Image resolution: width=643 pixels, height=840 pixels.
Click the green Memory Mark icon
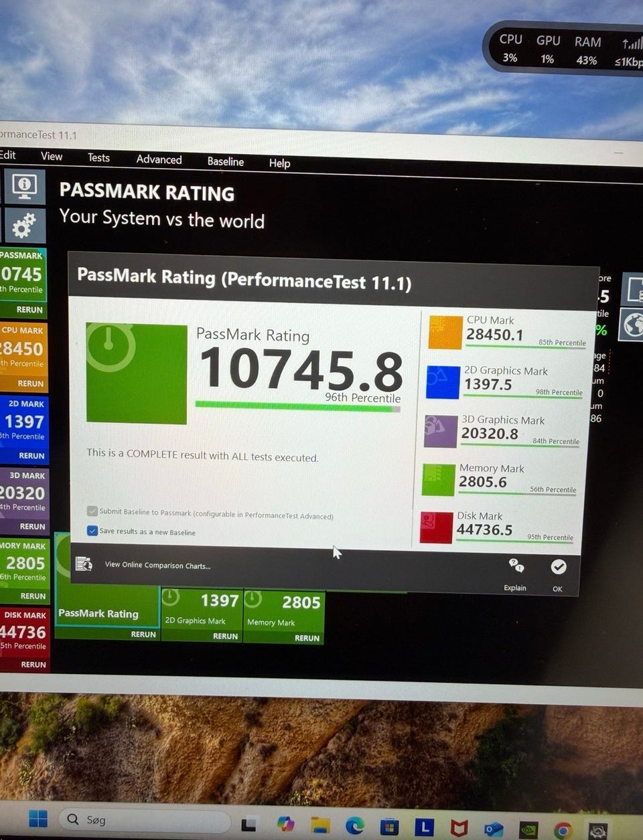click(x=438, y=480)
